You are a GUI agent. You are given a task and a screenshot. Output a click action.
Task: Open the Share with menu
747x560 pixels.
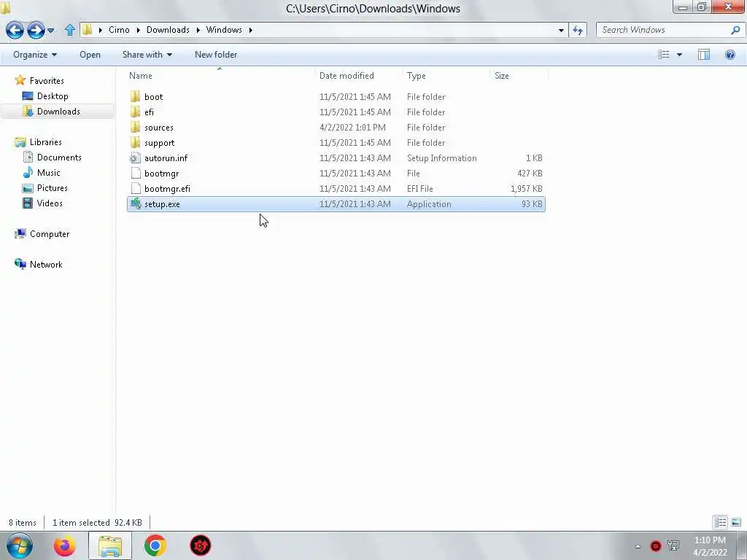click(x=147, y=54)
